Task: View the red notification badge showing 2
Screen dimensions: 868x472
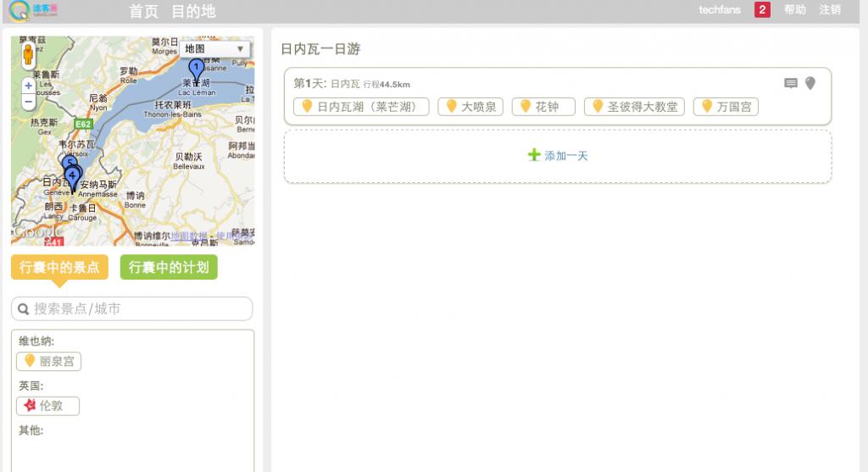Action: 762,9
